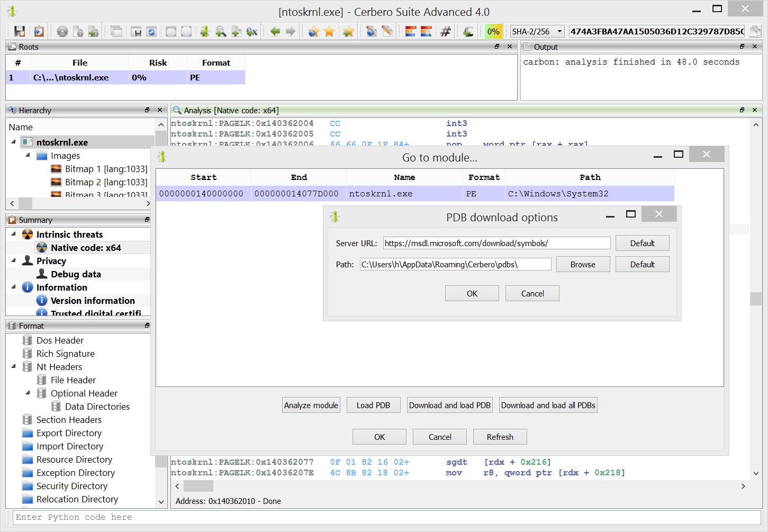
Task: Click the green-cornered rectangle toolbar icon
Action: point(171,31)
